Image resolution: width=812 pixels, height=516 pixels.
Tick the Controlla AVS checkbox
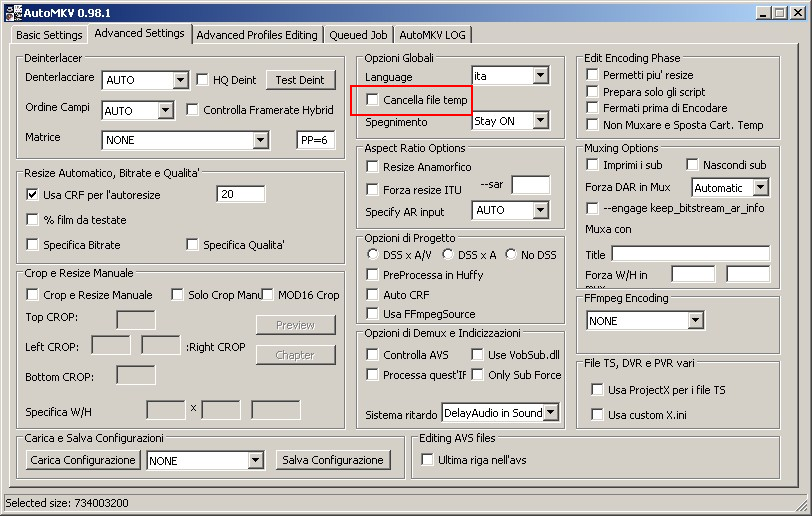[372, 354]
